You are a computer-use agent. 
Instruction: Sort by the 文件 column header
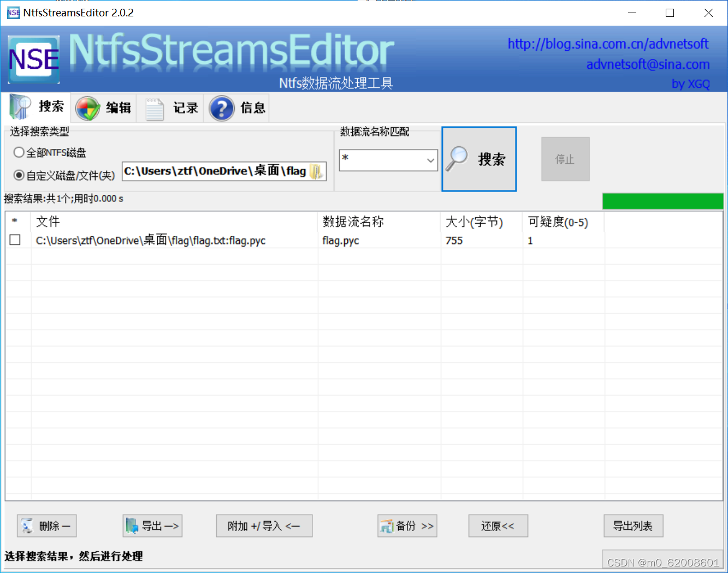tap(174, 222)
